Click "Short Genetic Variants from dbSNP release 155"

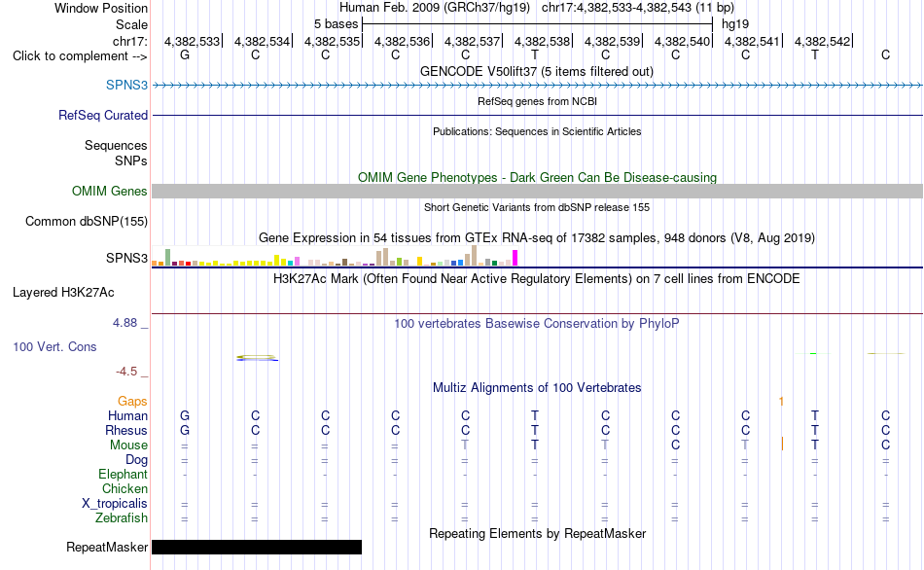537,207
